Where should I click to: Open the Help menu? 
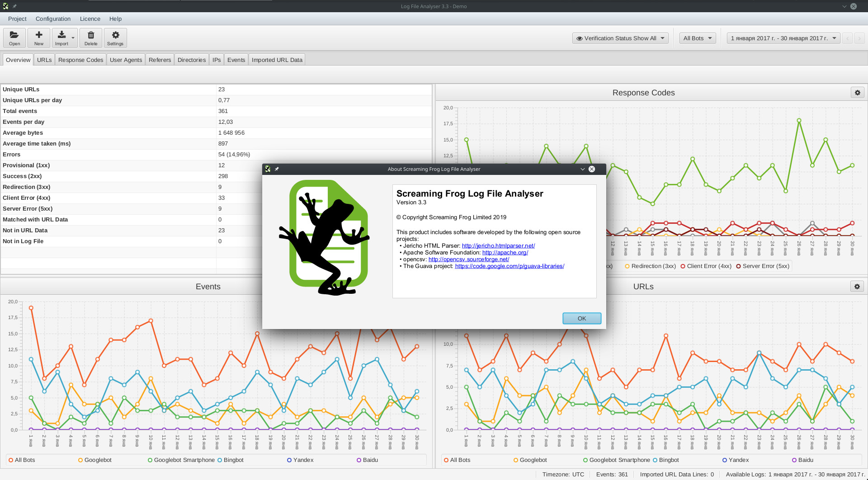click(115, 19)
